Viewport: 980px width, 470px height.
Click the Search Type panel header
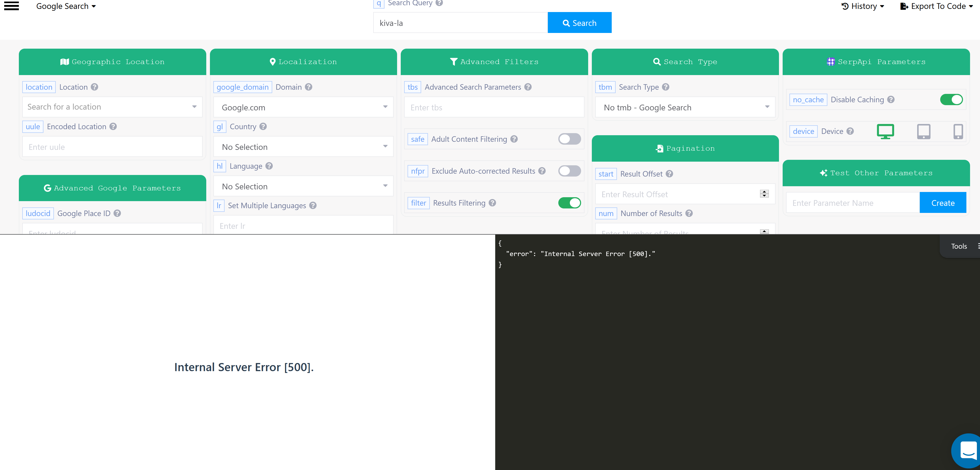pos(685,62)
